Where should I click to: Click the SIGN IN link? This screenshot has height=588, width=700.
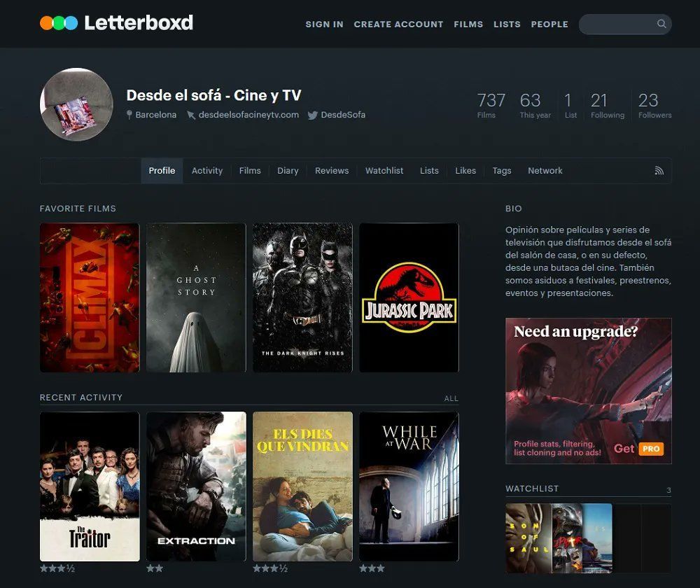324,24
